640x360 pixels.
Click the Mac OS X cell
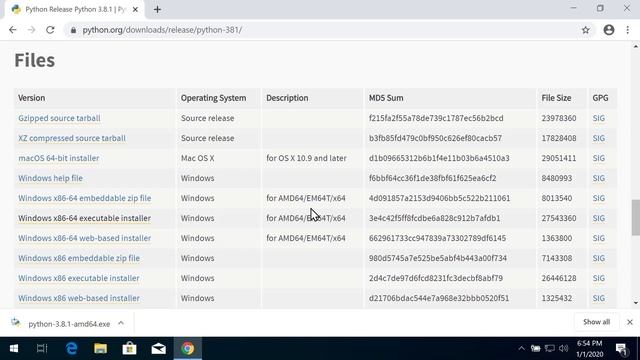pos(198,158)
